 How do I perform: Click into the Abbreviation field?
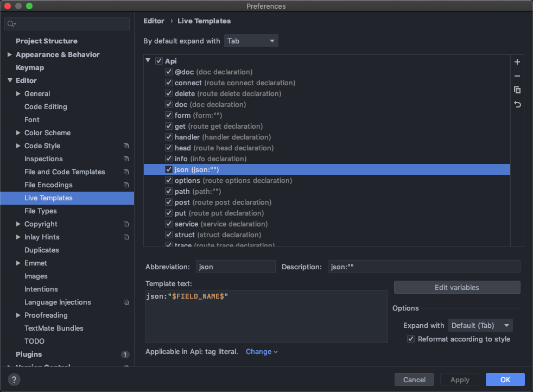tap(236, 267)
